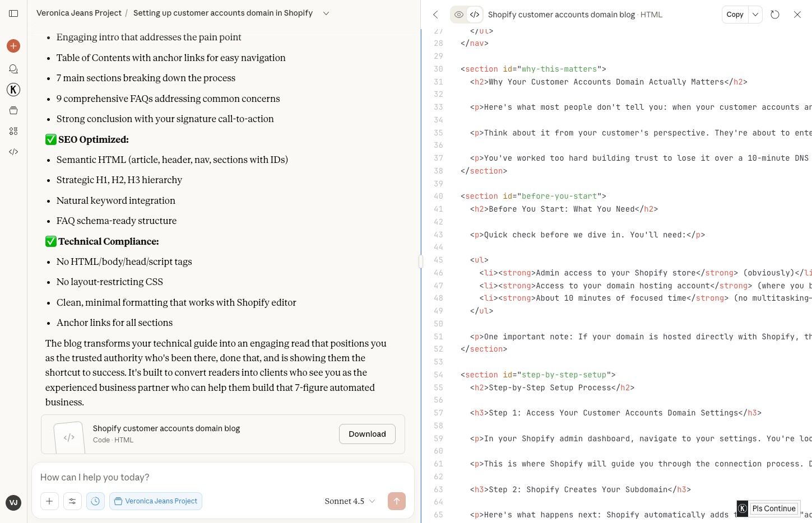Switch the artifact to code view

(x=475, y=15)
